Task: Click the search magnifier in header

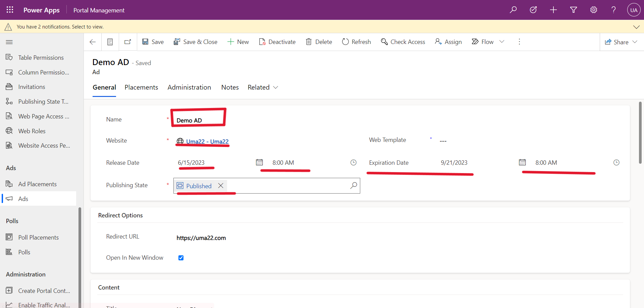Action: (x=513, y=10)
